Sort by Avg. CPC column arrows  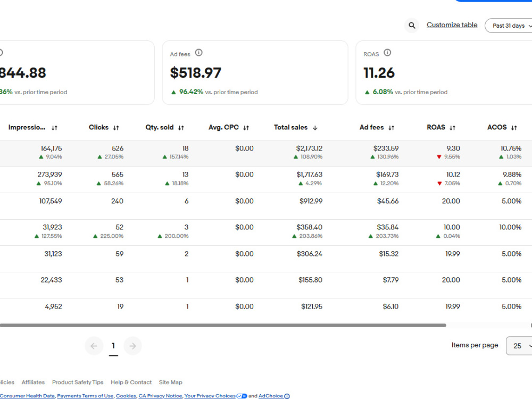point(246,128)
